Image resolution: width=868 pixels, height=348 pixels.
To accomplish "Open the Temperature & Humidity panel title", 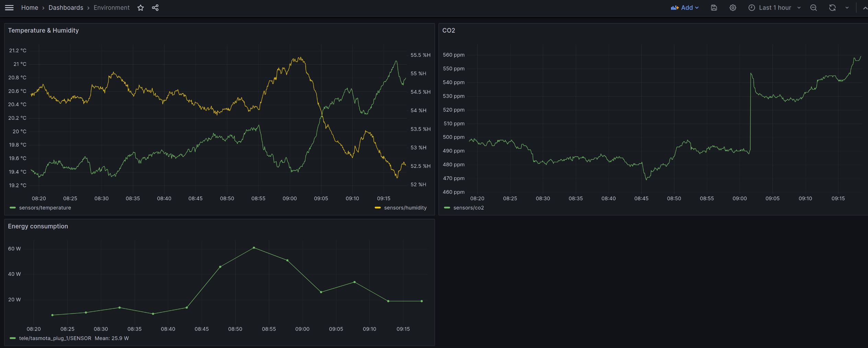I will [43, 31].
